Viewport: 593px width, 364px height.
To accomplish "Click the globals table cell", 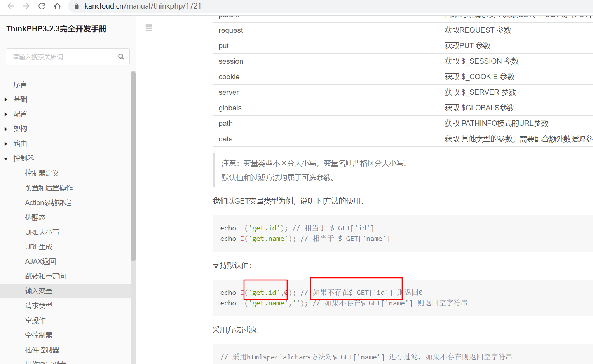I will click(326, 108).
